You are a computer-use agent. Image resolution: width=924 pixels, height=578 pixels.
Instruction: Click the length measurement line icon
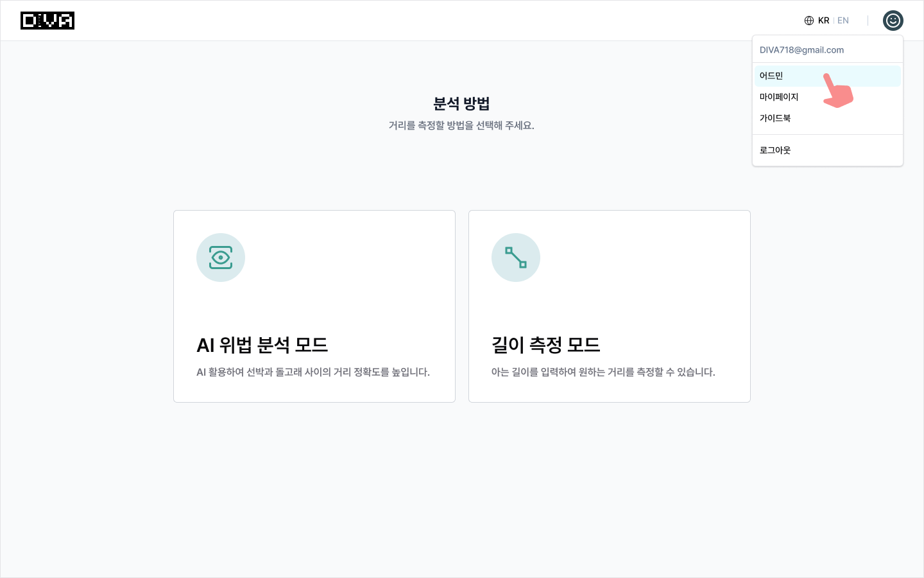(x=516, y=258)
